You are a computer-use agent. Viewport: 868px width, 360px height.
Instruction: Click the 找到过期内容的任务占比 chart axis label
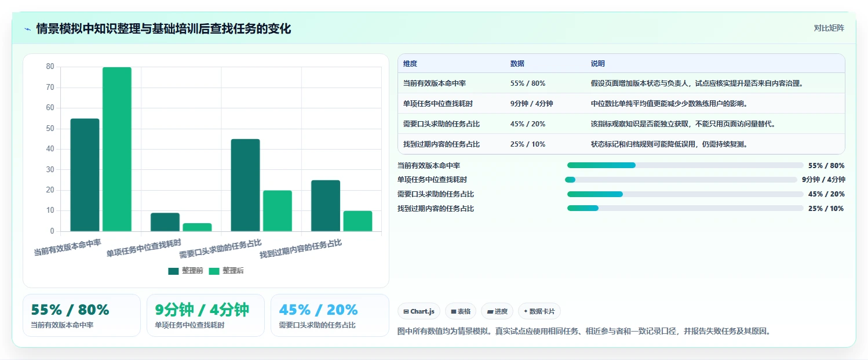tap(300, 249)
